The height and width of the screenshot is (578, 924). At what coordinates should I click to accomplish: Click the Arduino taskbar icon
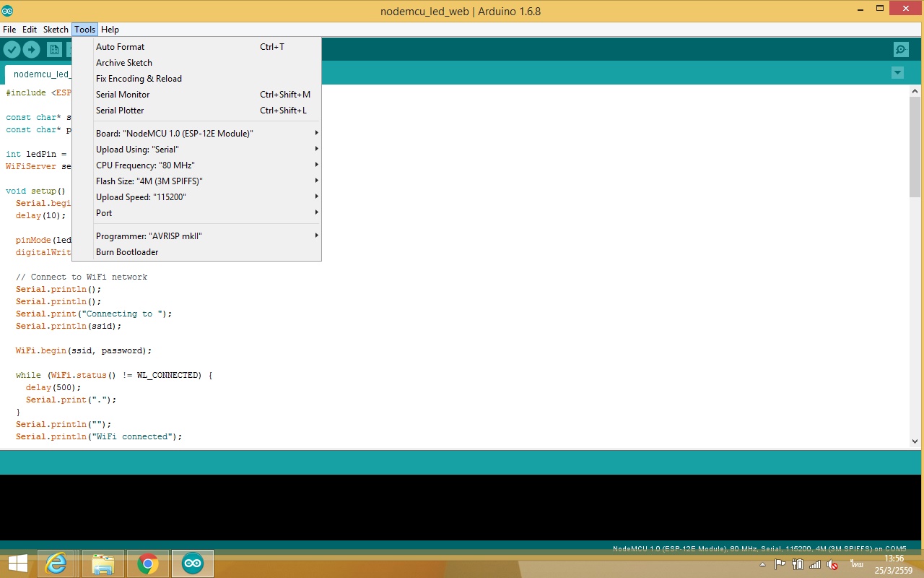coord(193,564)
